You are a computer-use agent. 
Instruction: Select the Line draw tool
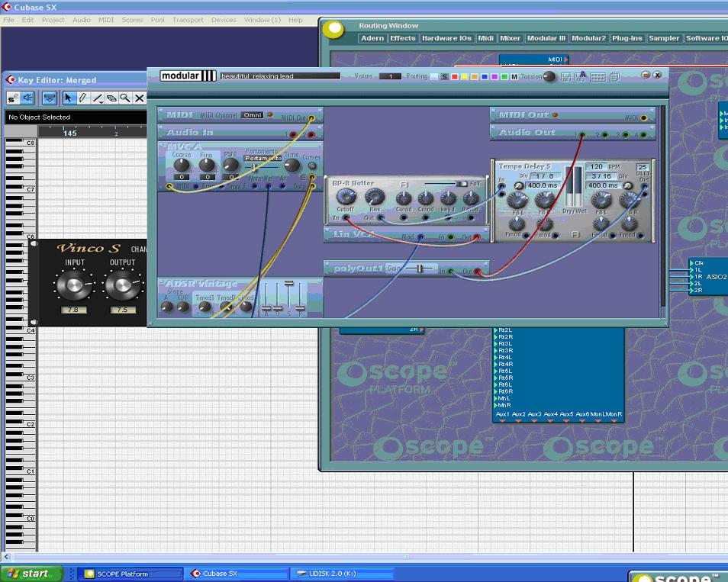[x=97, y=98]
